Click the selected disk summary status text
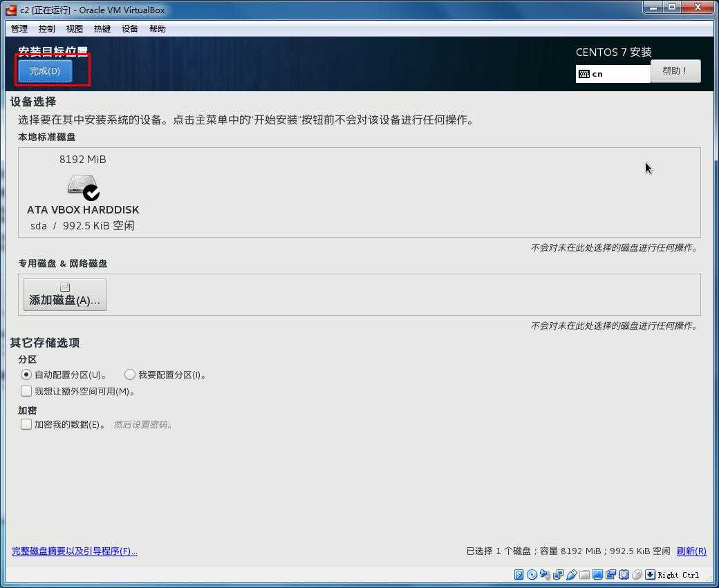The image size is (719, 588). point(568,551)
